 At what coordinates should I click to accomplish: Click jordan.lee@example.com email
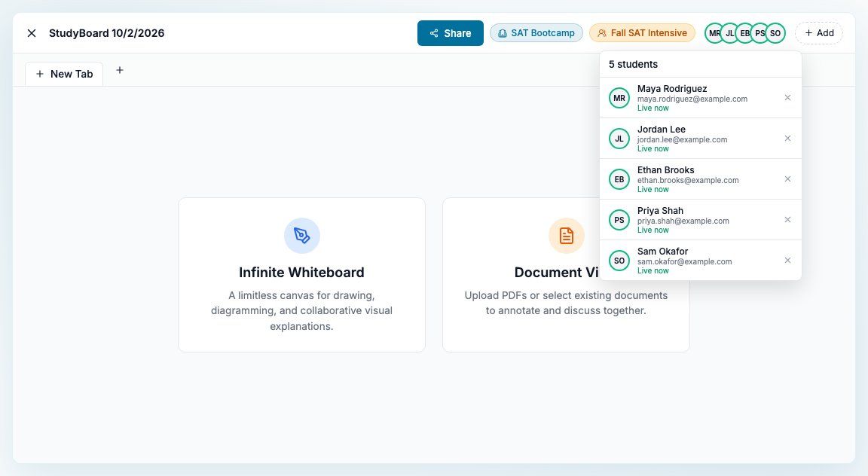tap(683, 139)
